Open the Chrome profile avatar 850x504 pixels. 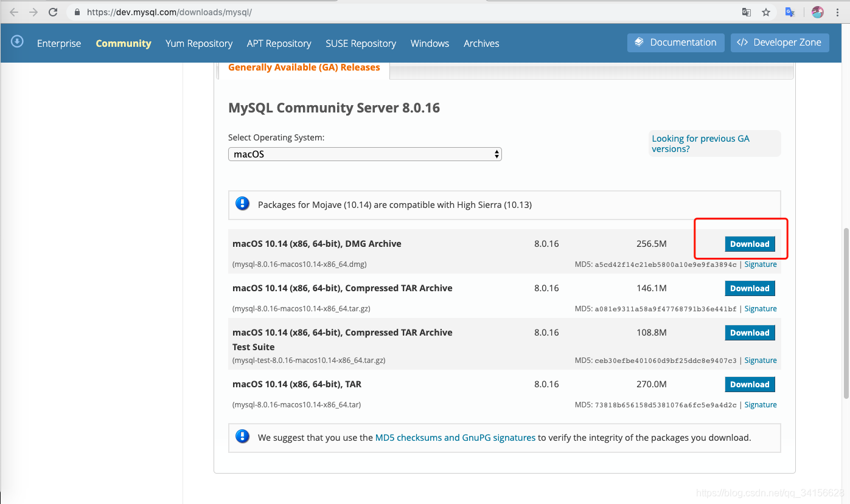tap(818, 12)
